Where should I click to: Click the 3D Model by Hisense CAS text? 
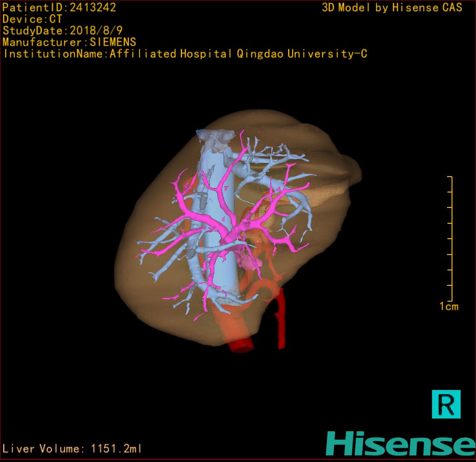click(392, 7)
